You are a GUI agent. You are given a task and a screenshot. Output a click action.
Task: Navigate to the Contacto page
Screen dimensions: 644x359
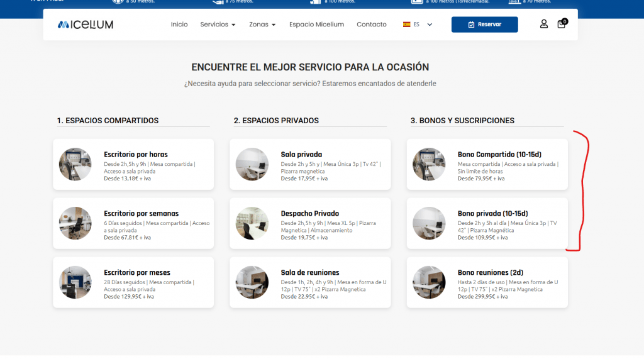pyautogui.click(x=372, y=25)
